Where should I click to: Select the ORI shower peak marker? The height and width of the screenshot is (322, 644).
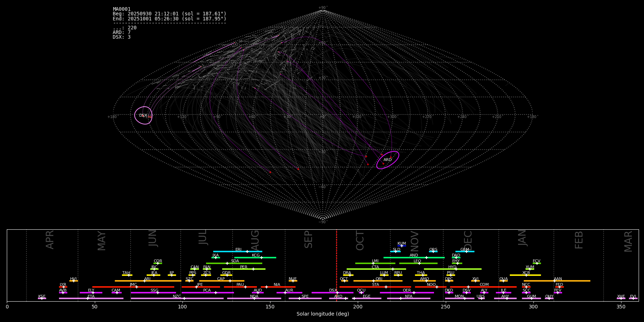(x=374, y=281)
